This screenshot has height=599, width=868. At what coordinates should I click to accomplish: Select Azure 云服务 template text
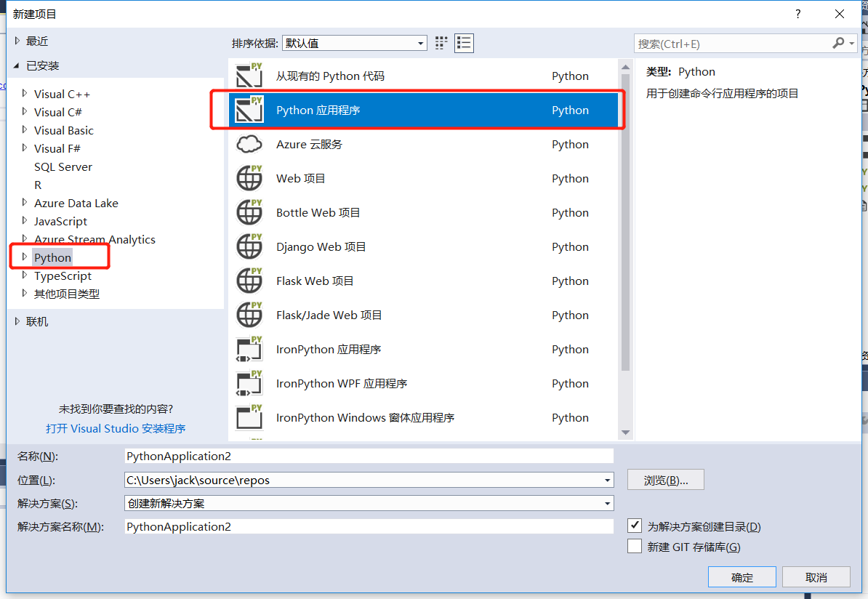tap(309, 145)
